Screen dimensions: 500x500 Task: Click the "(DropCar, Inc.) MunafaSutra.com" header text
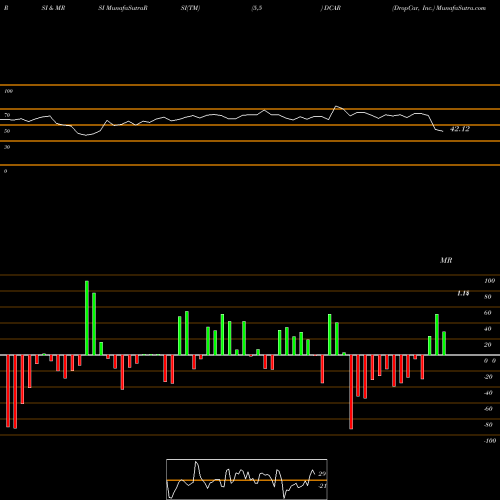439,8
